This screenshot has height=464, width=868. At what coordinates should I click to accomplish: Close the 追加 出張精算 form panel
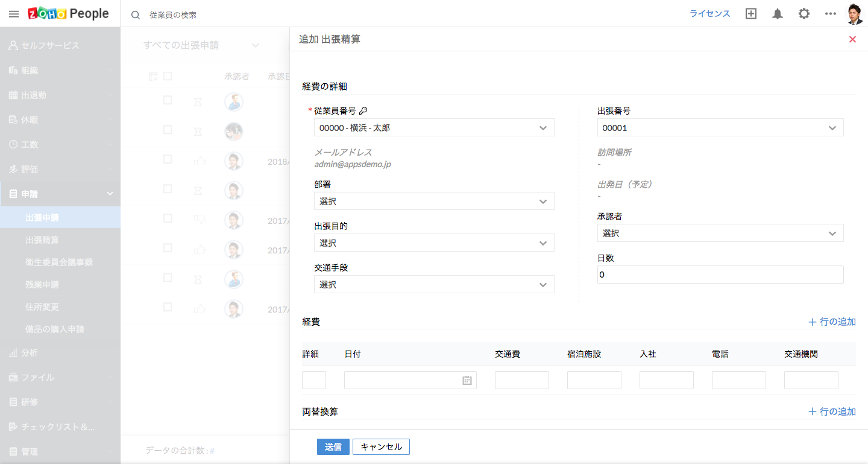pos(852,39)
